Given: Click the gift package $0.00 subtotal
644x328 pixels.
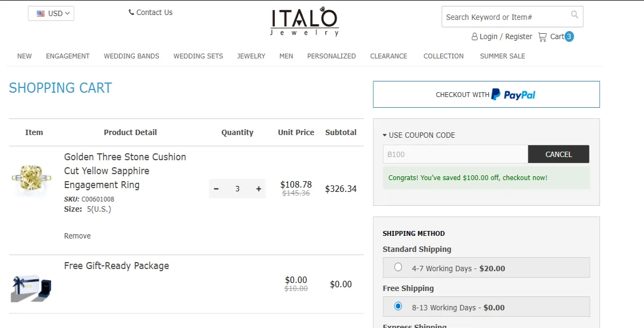Looking at the screenshot, I should [341, 284].
